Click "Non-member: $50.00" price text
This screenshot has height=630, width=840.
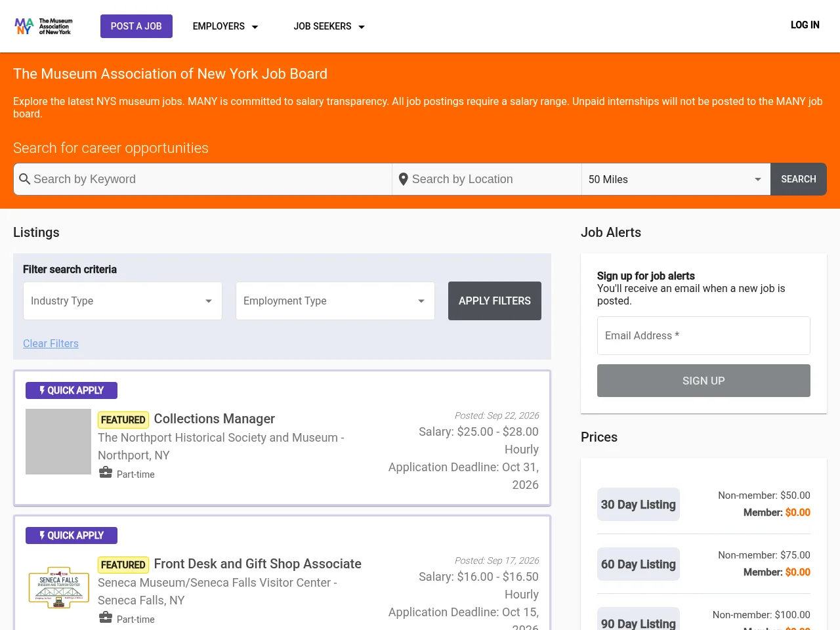click(x=764, y=495)
